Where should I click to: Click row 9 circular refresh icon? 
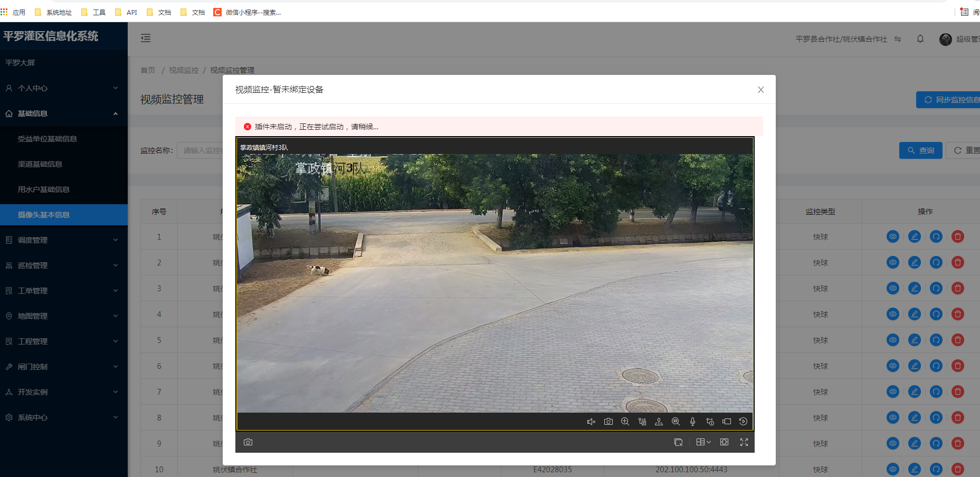pyautogui.click(x=936, y=443)
